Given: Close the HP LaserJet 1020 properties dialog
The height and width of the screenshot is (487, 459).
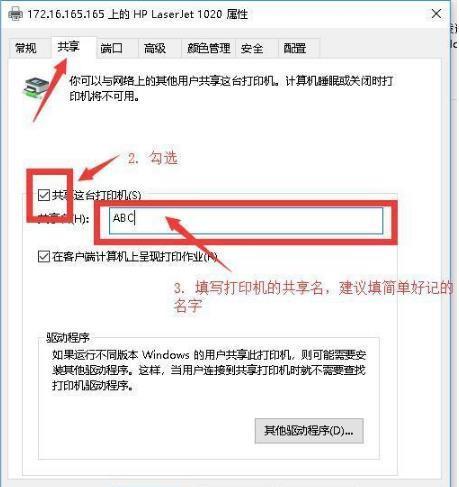Looking at the screenshot, I should [436, 14].
